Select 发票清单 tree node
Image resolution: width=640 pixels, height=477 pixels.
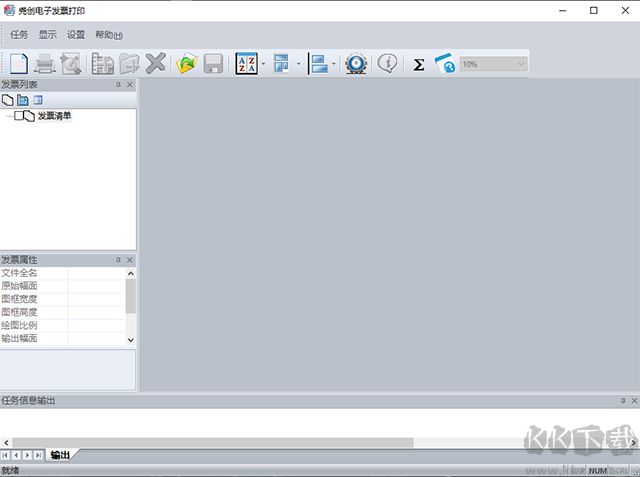point(54,116)
